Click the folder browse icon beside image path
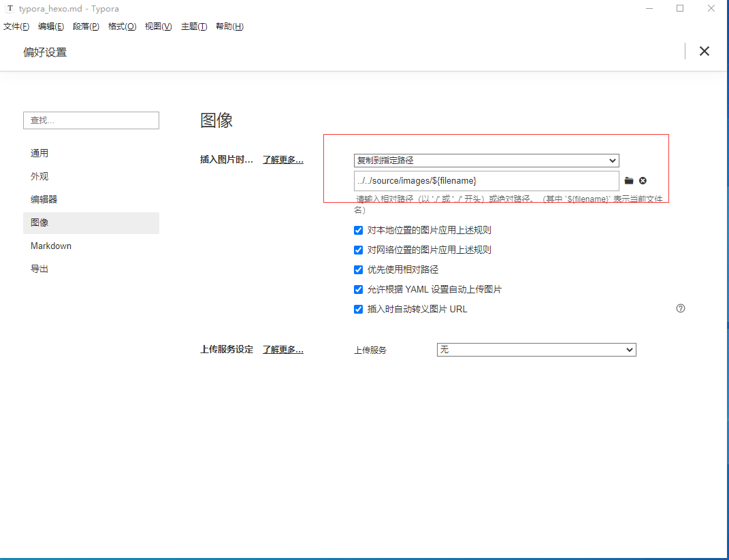729x560 pixels. [628, 181]
